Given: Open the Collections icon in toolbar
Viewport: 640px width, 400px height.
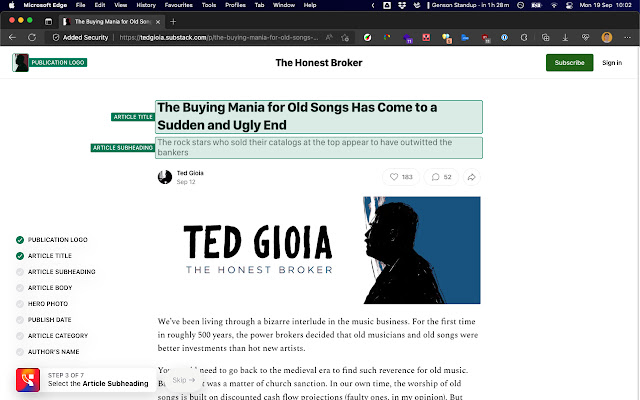Looking at the screenshot, I should (545, 38).
